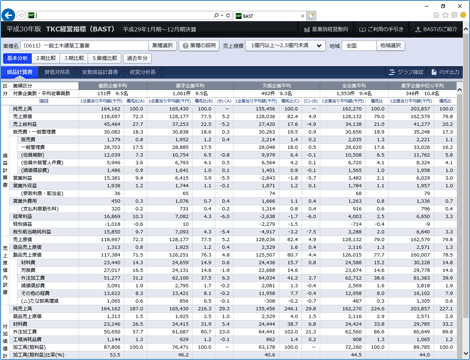Select the 基本分析 tab
470x360 pixels.
point(17,58)
